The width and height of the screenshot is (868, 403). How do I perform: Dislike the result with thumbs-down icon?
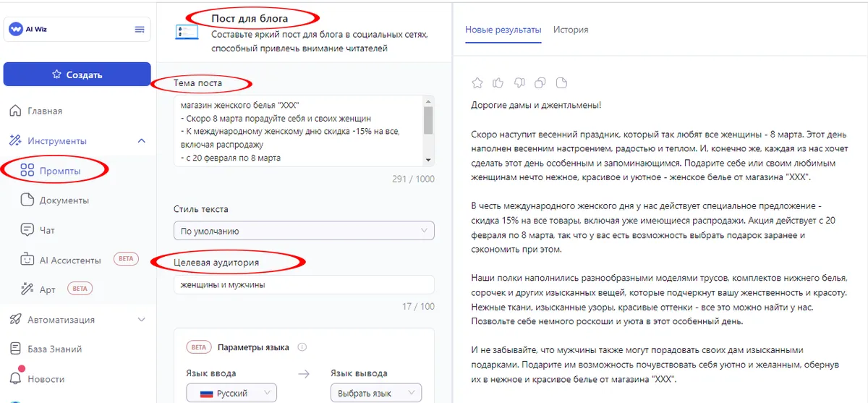point(519,82)
